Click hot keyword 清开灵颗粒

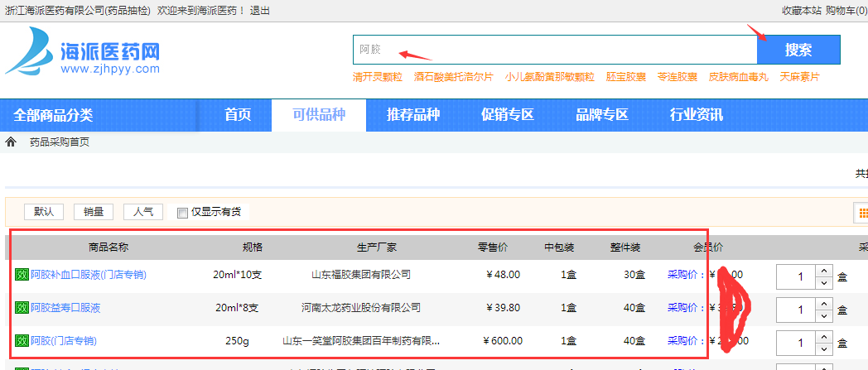click(x=378, y=77)
